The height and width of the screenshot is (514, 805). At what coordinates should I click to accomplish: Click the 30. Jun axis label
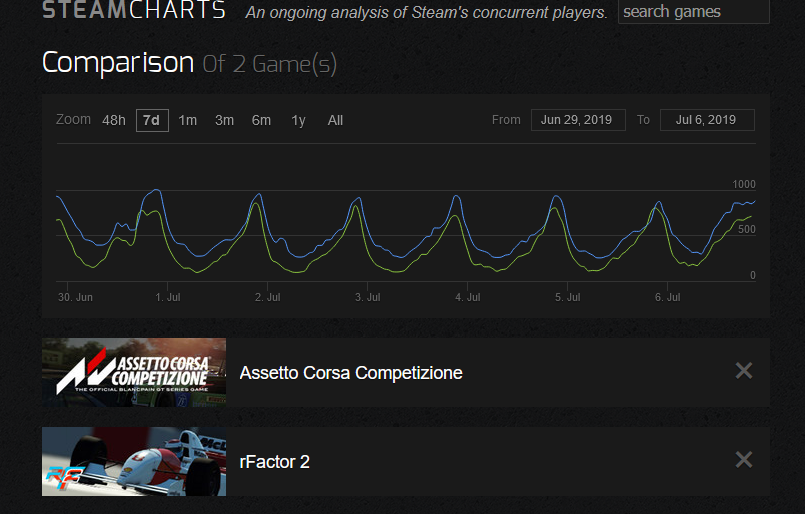pyautogui.click(x=75, y=297)
